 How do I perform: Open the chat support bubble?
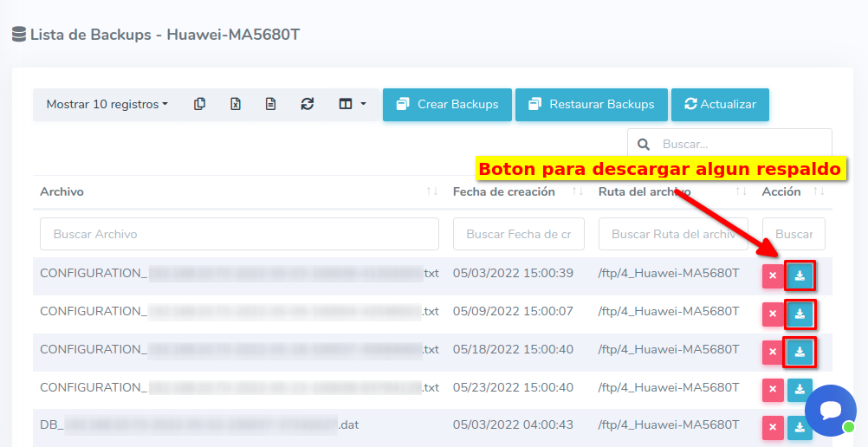[x=830, y=411]
